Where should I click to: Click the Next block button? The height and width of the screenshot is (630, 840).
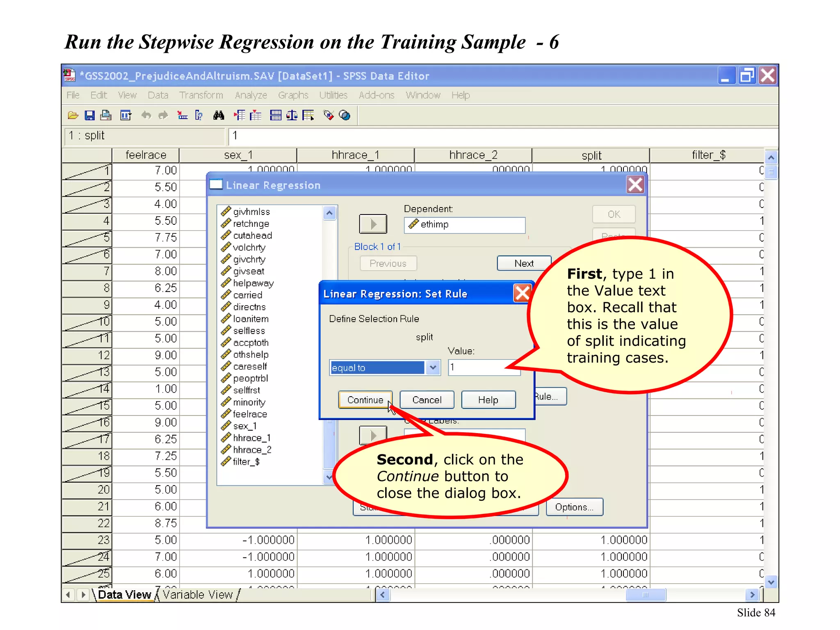click(x=524, y=263)
